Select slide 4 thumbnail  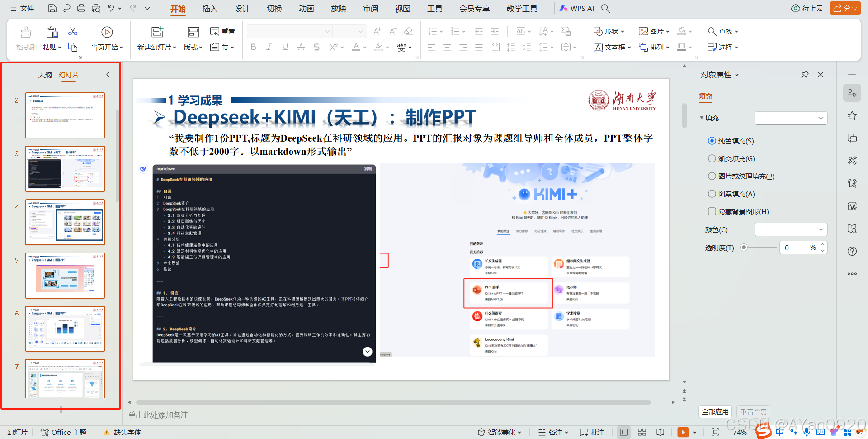click(x=65, y=222)
